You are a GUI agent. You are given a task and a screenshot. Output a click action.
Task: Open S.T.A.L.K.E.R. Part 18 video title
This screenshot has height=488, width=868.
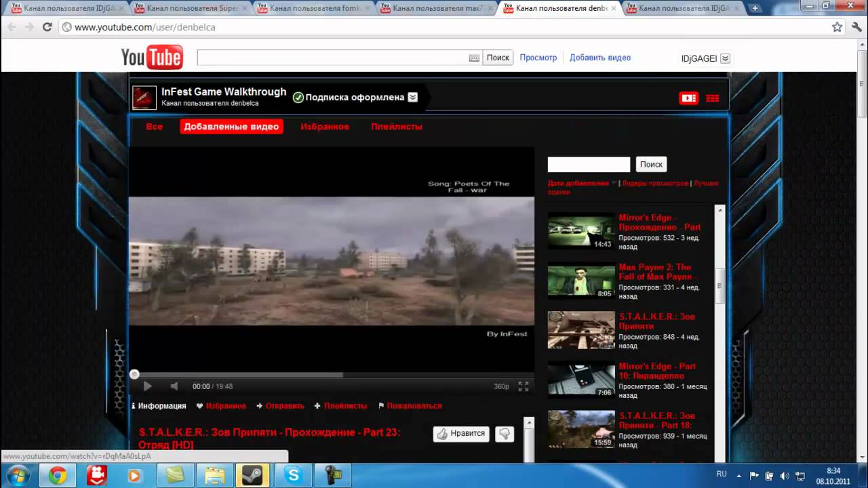pyautogui.click(x=656, y=420)
